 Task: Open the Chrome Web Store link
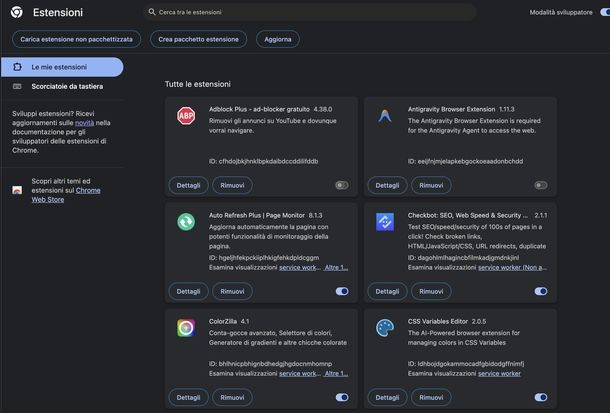pos(66,195)
